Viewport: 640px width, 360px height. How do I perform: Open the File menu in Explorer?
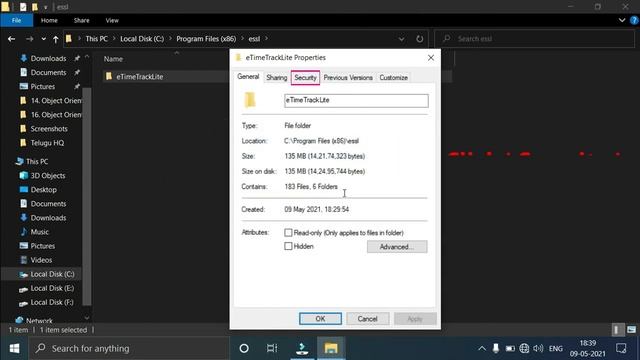(17, 20)
